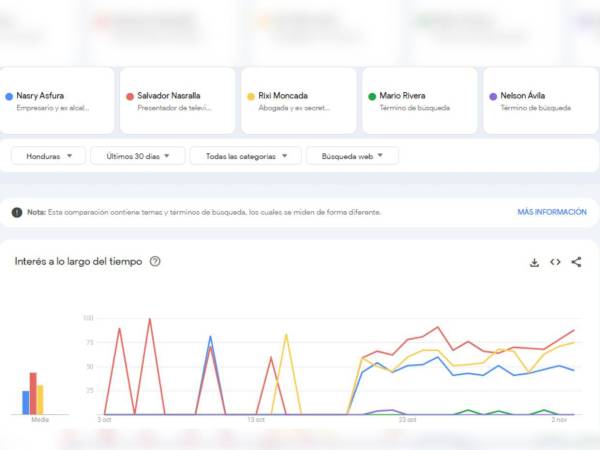Click the tallest red line peak at 100
Viewport: 600px width, 450px height.
[x=149, y=320]
